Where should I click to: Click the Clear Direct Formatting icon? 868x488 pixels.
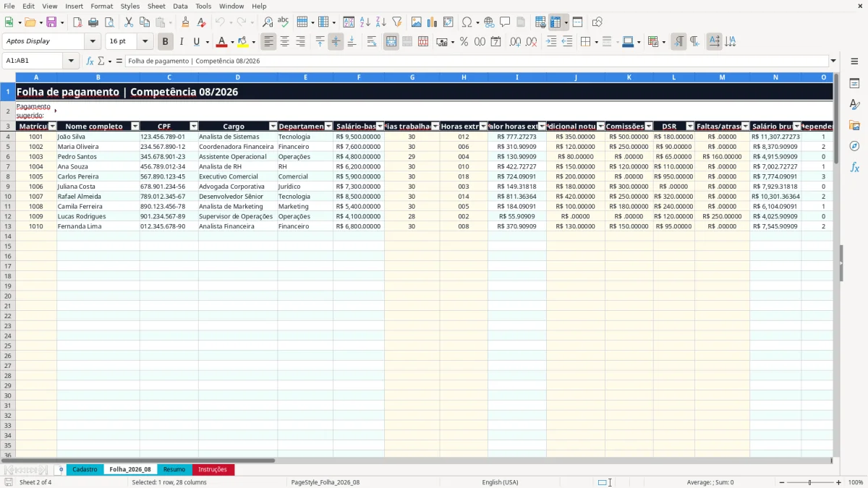pos(201,22)
